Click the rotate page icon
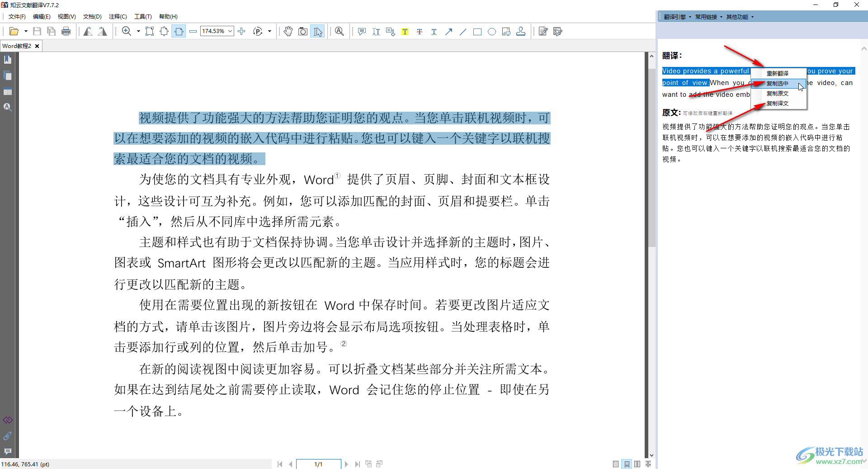This screenshot has height=469, width=868. pos(258,32)
